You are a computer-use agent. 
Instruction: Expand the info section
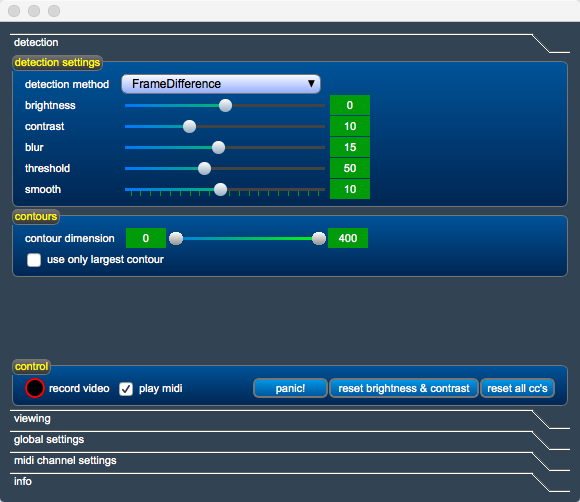tap(290, 482)
